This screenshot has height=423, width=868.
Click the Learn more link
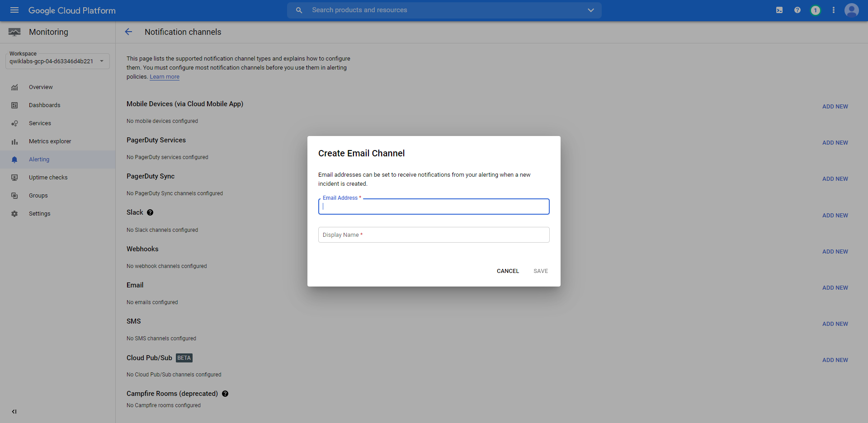tap(165, 77)
